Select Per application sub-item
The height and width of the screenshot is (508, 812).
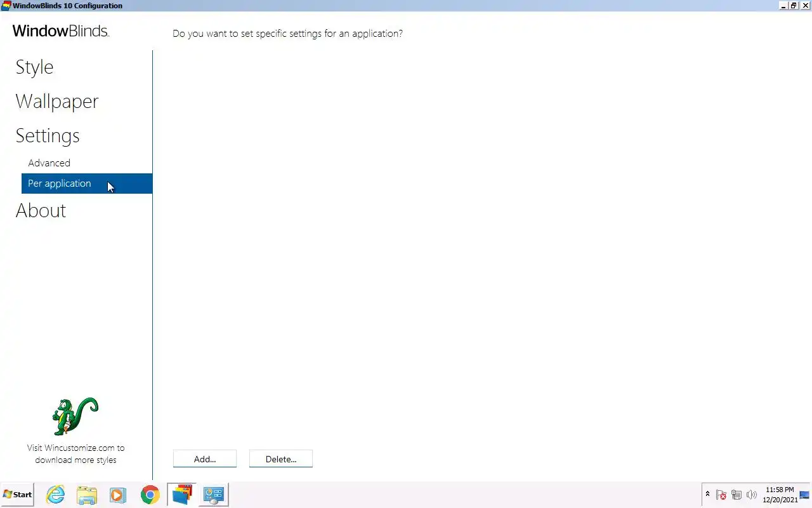87,184
